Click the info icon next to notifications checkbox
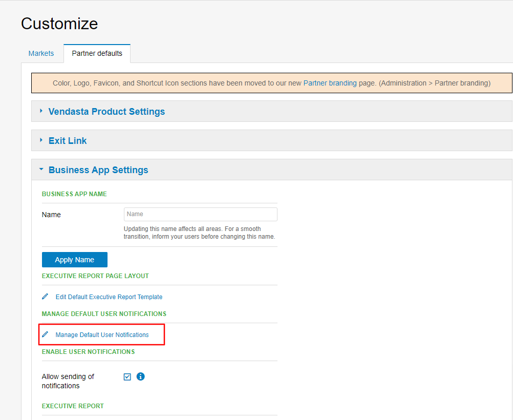 (140, 376)
